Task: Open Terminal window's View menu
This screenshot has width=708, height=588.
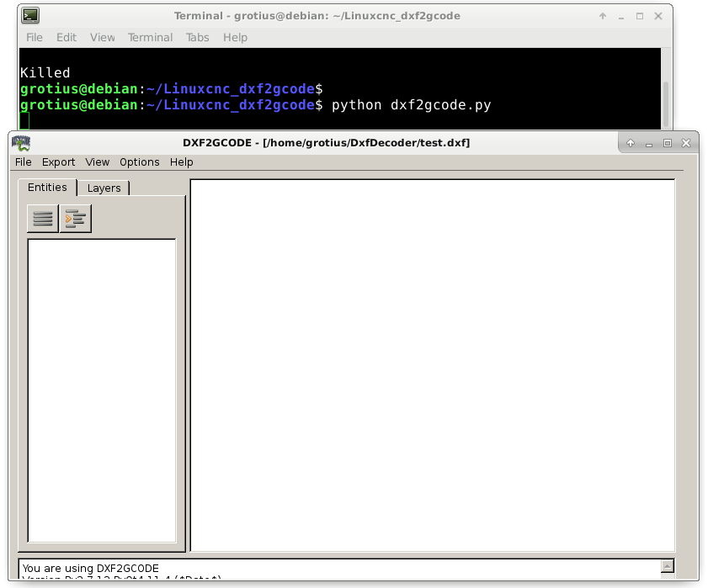Action: (103, 38)
